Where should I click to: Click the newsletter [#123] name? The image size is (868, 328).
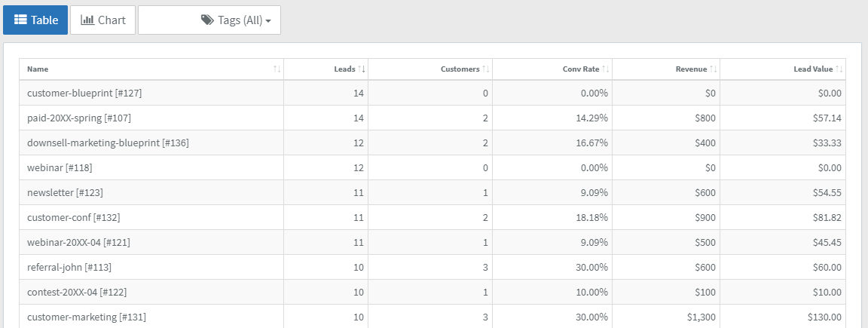tap(66, 193)
